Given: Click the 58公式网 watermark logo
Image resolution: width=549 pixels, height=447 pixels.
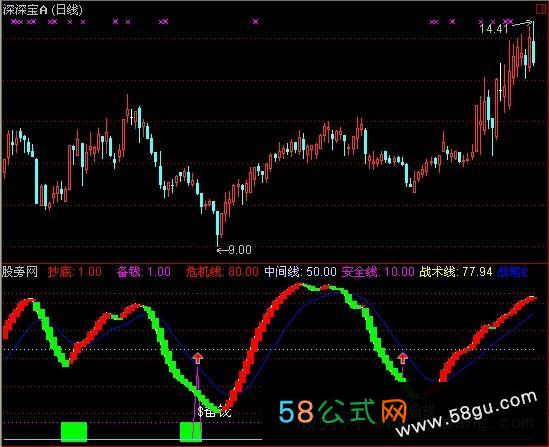Looking at the screenshot, I should click(x=343, y=411).
